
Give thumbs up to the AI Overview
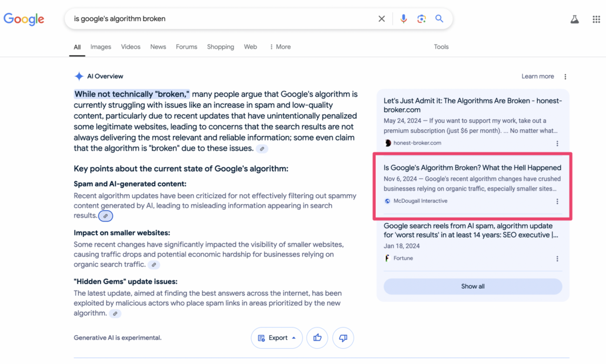point(317,338)
